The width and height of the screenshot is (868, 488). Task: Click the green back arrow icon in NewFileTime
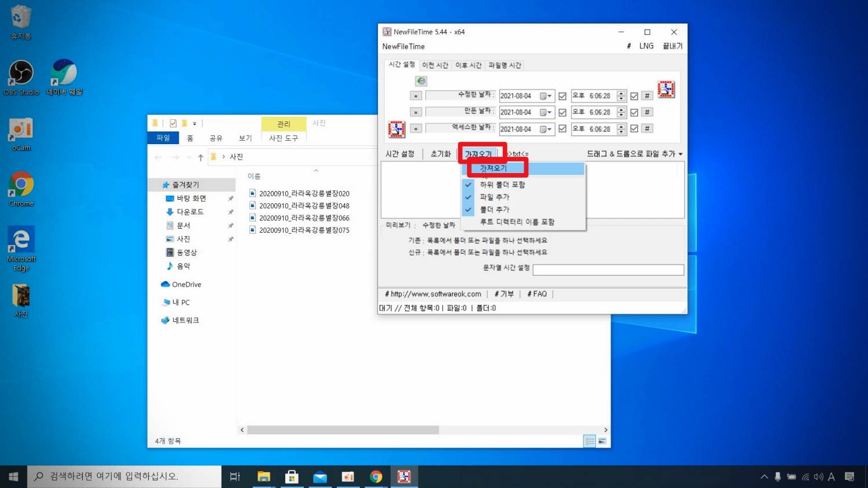point(421,81)
